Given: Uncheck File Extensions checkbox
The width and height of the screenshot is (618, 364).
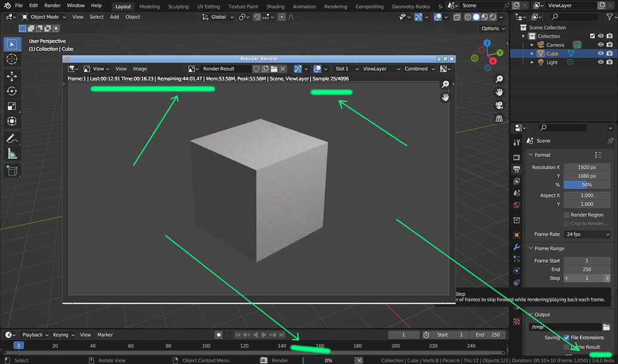Looking at the screenshot, I should click(x=567, y=338).
